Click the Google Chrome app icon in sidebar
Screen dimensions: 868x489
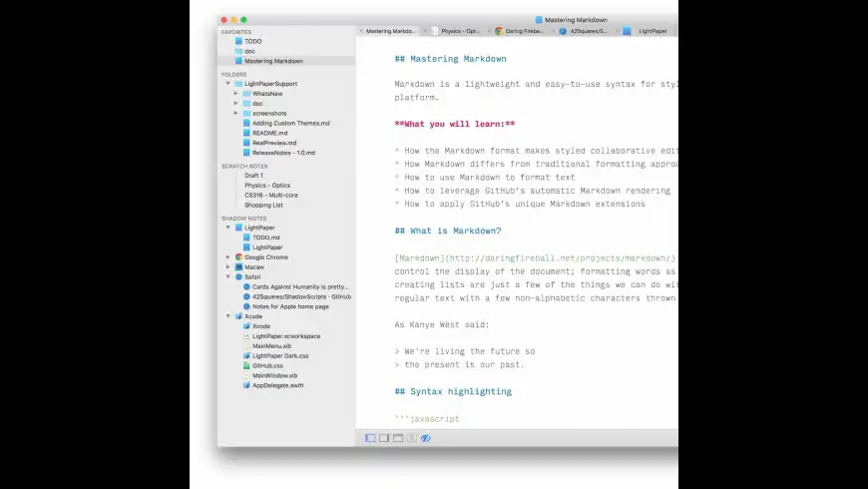238,256
